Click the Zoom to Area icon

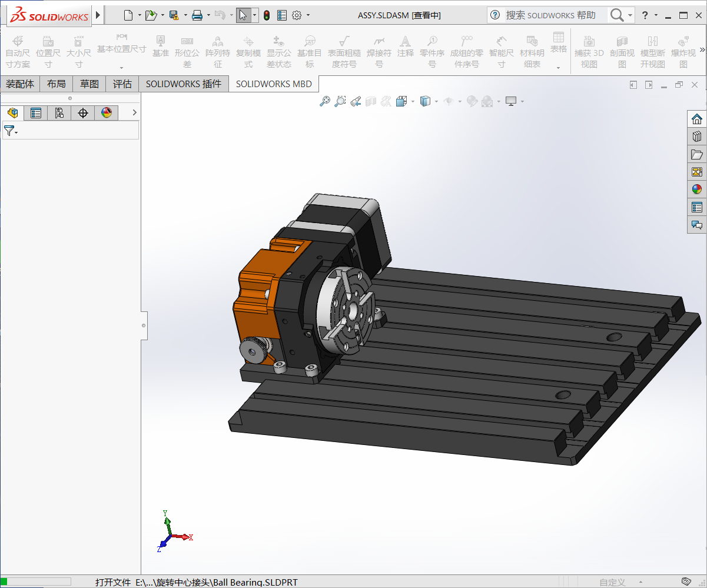coord(340,102)
